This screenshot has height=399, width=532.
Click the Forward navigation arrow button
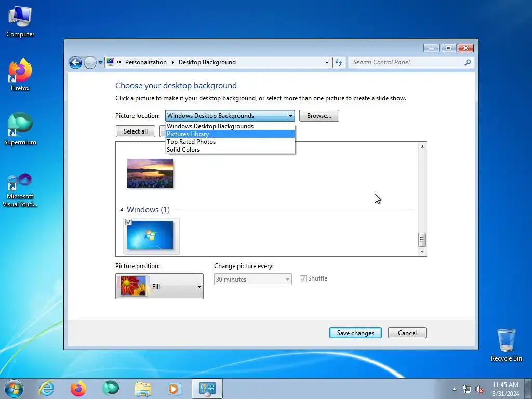point(90,62)
